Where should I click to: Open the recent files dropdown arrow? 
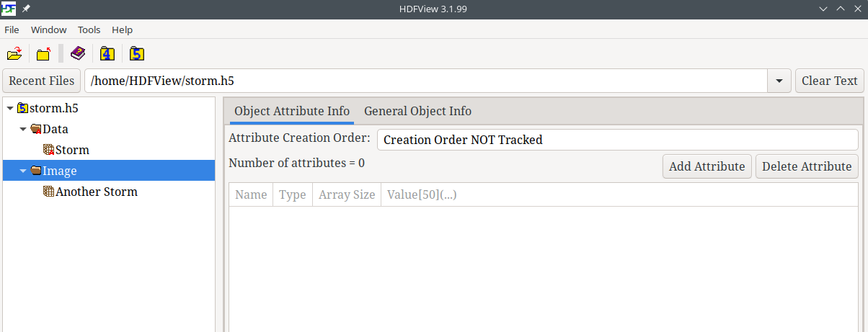click(779, 81)
